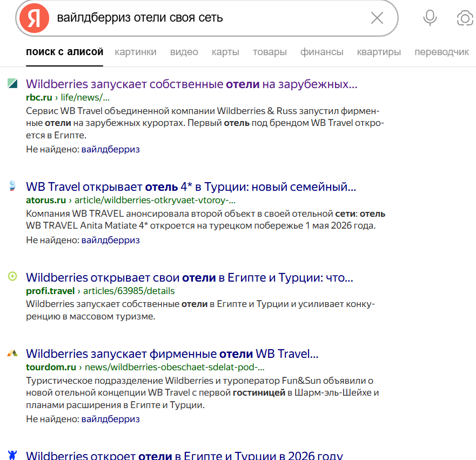Go to the 'квартиры' tab

point(379,52)
